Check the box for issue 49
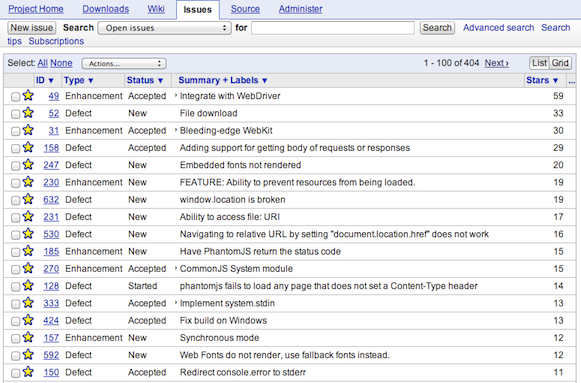The height and width of the screenshot is (383, 581). click(15, 97)
